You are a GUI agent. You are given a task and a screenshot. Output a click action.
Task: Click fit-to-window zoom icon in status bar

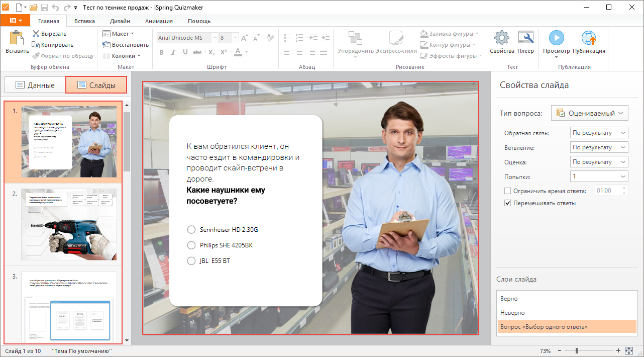coord(629,350)
